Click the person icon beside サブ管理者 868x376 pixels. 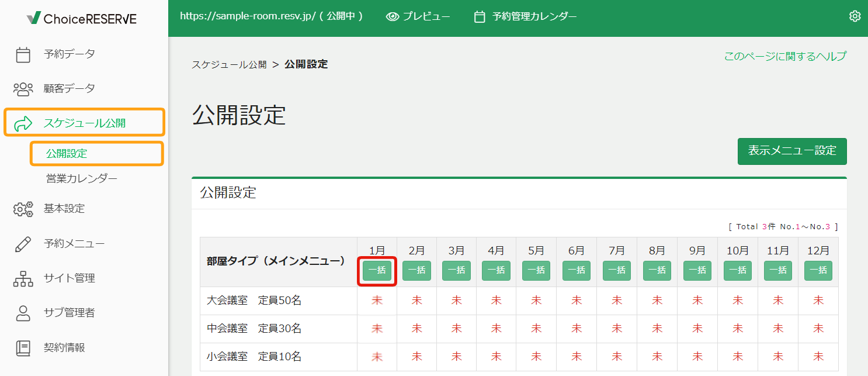tap(23, 313)
